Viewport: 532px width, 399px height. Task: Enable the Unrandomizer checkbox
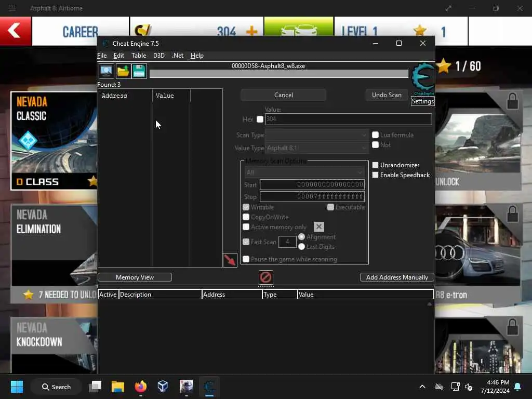(x=375, y=165)
